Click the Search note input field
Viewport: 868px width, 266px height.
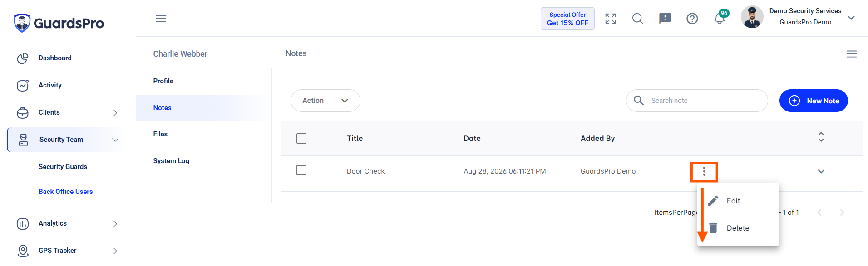(697, 101)
